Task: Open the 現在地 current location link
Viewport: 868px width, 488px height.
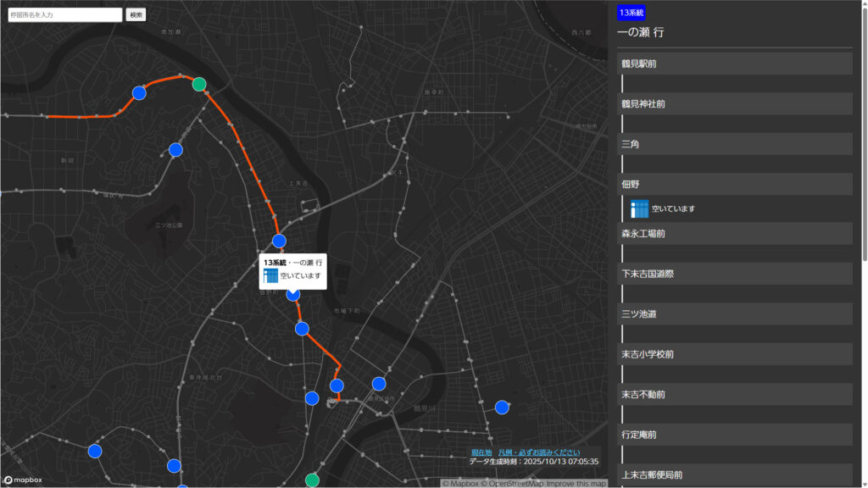Action: coord(481,452)
